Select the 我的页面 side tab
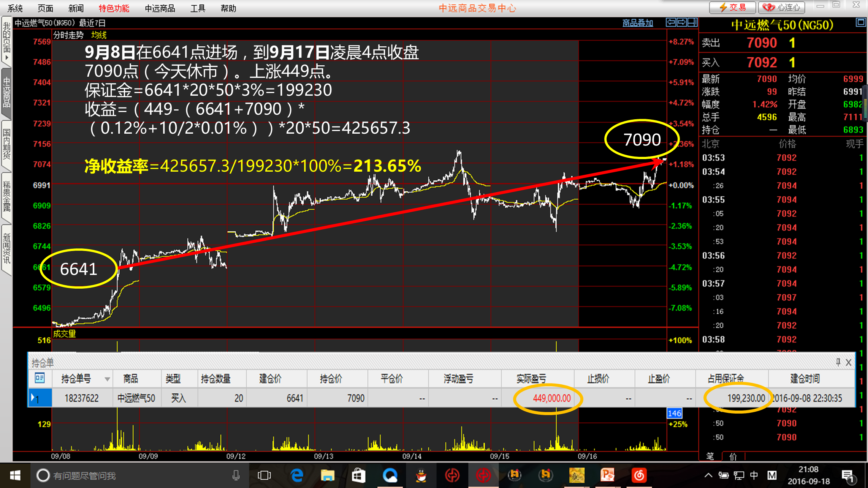Screen dimensions: 868x488 (6, 40)
